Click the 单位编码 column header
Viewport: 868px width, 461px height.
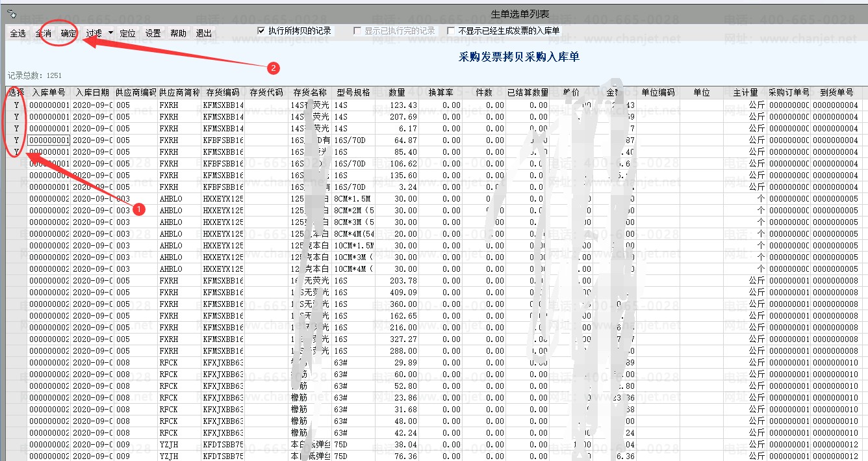coord(658,93)
